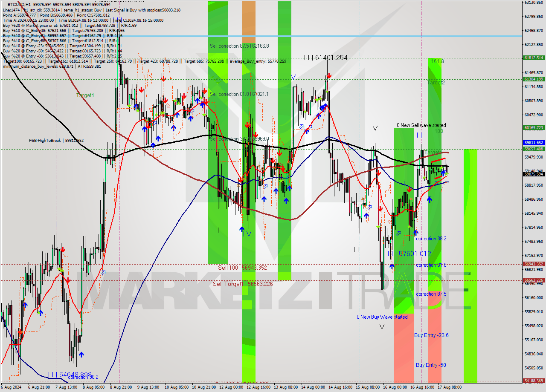Click the blue 59811.652 price tag

point(534,143)
